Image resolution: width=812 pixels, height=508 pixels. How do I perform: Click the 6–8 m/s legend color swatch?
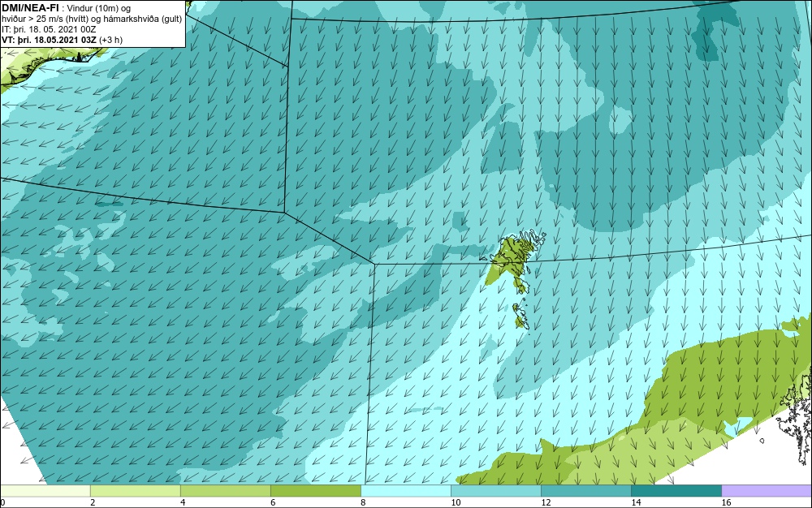(316, 491)
